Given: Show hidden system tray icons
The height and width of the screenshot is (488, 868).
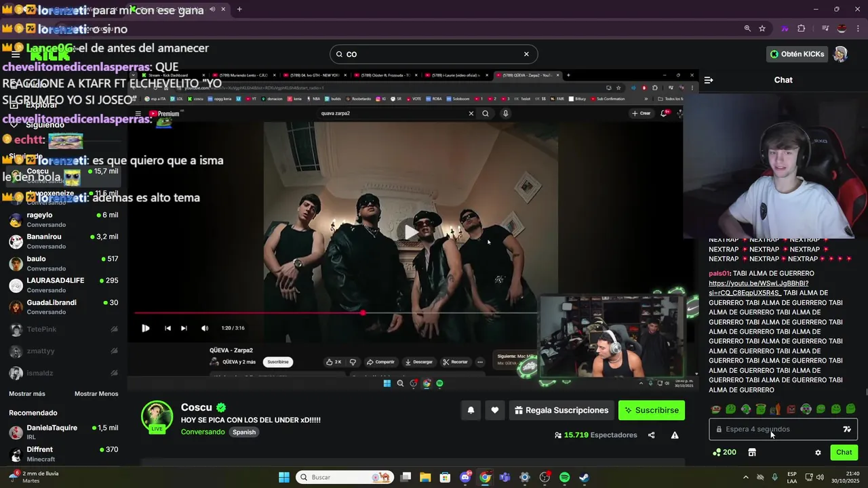Looking at the screenshot, I should [x=745, y=477].
